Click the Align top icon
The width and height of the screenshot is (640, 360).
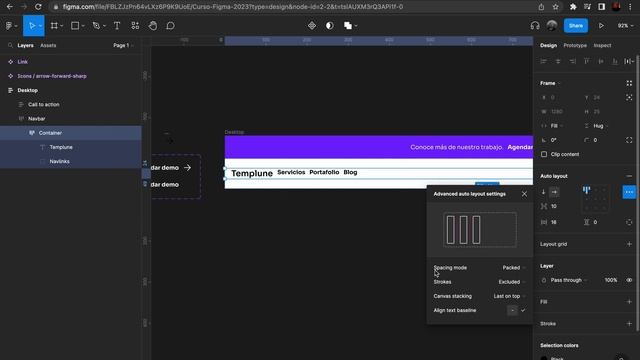click(x=587, y=61)
